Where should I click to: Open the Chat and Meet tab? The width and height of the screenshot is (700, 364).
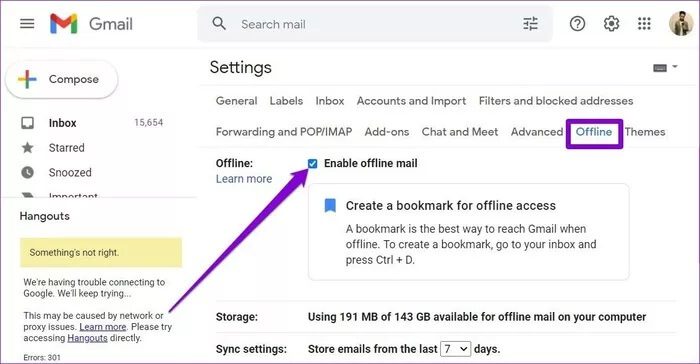point(460,132)
